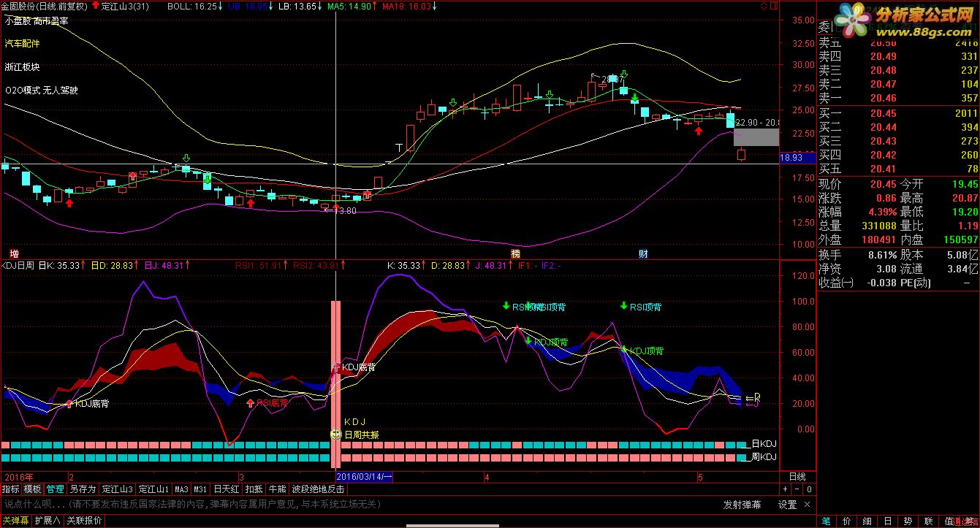Click the 现价 20.45 value
Image resolution: width=980 pixels, height=528 pixels.
[884, 184]
